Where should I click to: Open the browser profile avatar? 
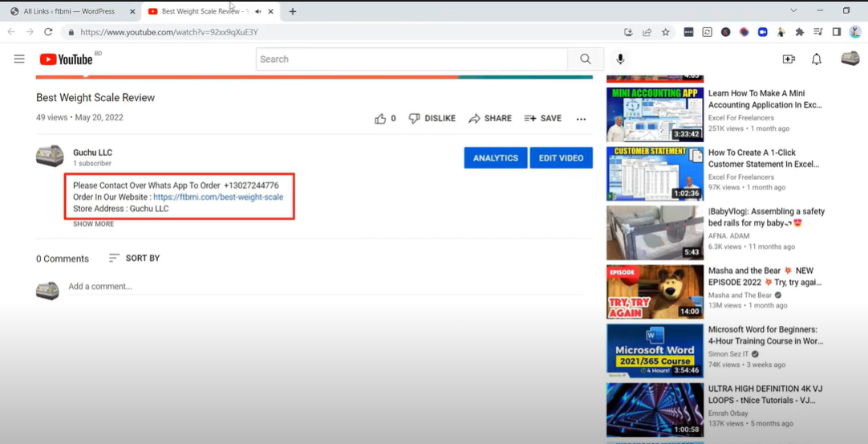click(855, 32)
